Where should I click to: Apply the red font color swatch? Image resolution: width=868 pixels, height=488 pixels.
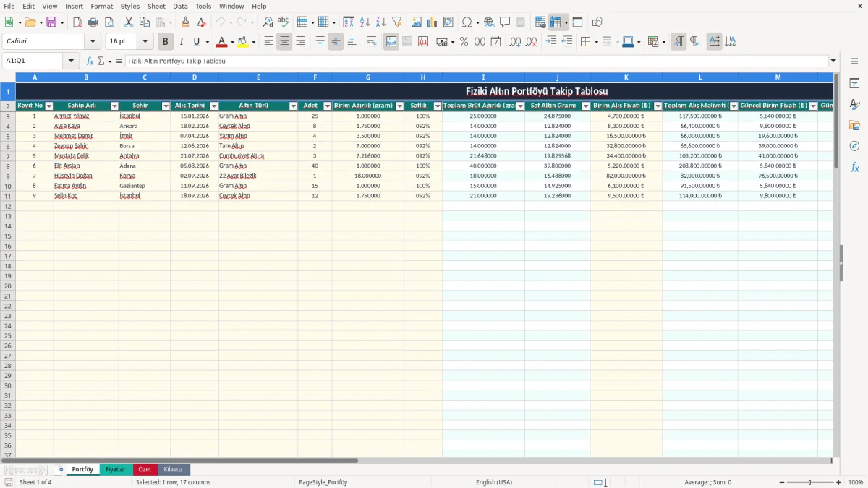point(222,42)
